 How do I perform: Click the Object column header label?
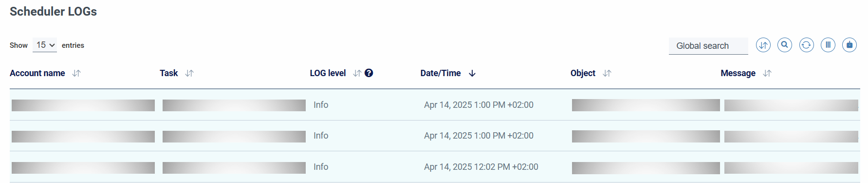click(x=583, y=73)
